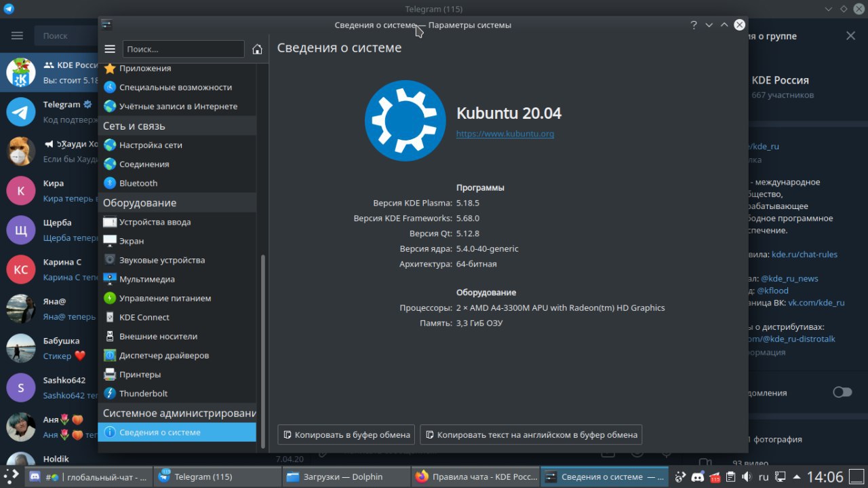Screen dimensions: 868x488
Task: Close the Telegram group info panel
Action: coord(850,35)
